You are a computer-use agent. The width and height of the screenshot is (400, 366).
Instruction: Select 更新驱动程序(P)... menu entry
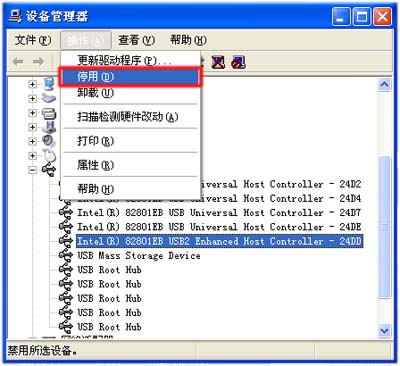[x=131, y=60]
